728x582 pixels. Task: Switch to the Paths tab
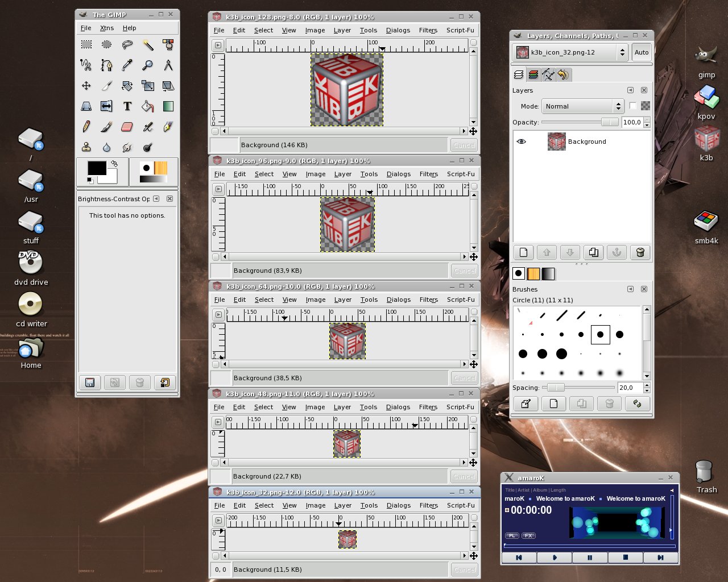click(x=548, y=74)
